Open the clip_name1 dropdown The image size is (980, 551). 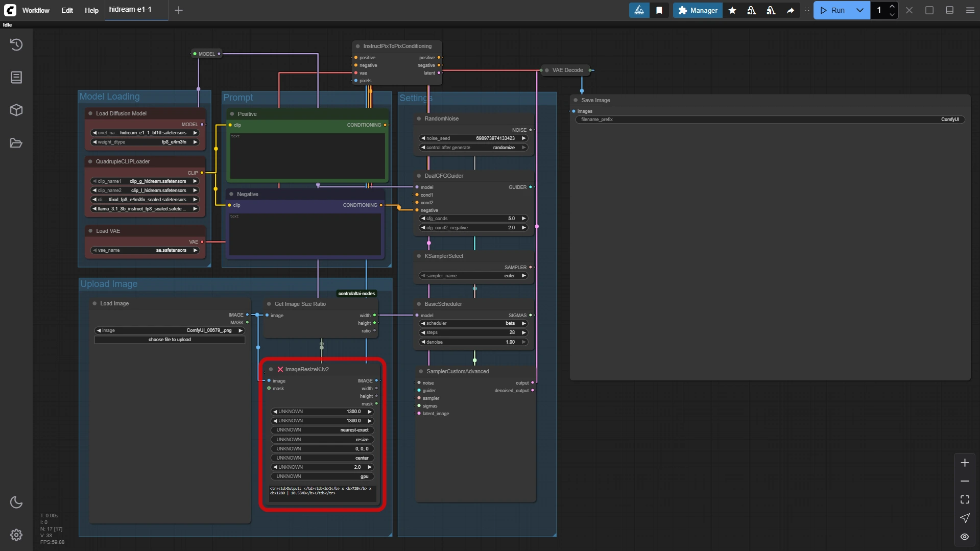click(145, 181)
